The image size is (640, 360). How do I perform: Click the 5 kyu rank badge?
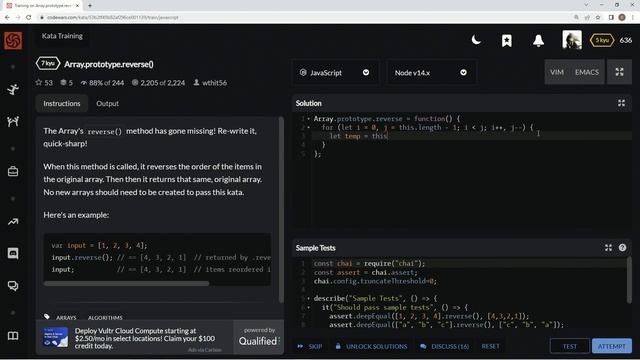pyautogui.click(x=602, y=40)
